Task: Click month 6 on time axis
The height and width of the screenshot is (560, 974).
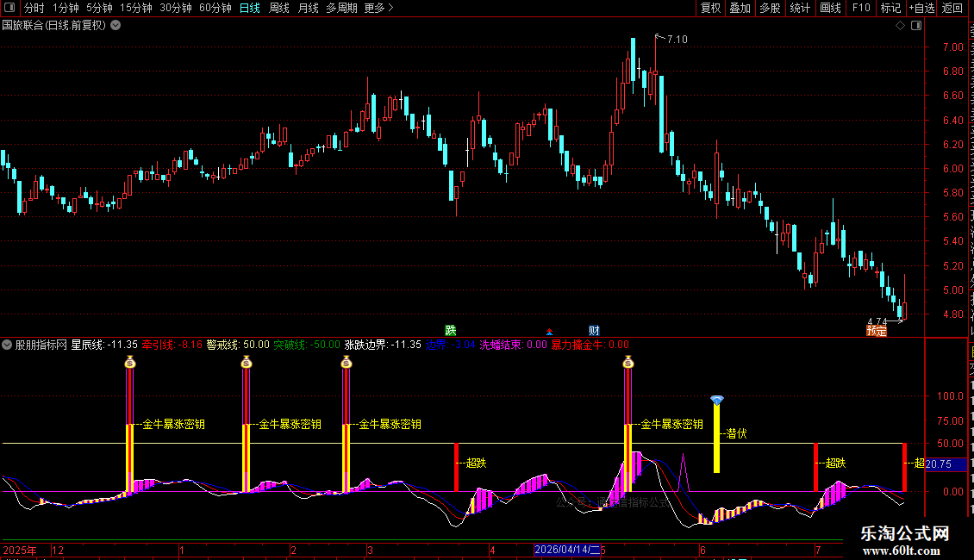Action: pyautogui.click(x=702, y=550)
